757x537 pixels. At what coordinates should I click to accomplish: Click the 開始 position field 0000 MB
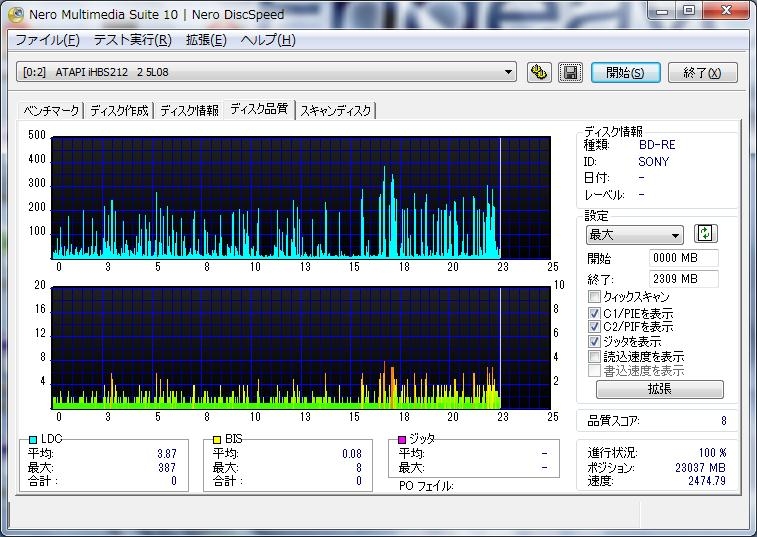[684, 258]
